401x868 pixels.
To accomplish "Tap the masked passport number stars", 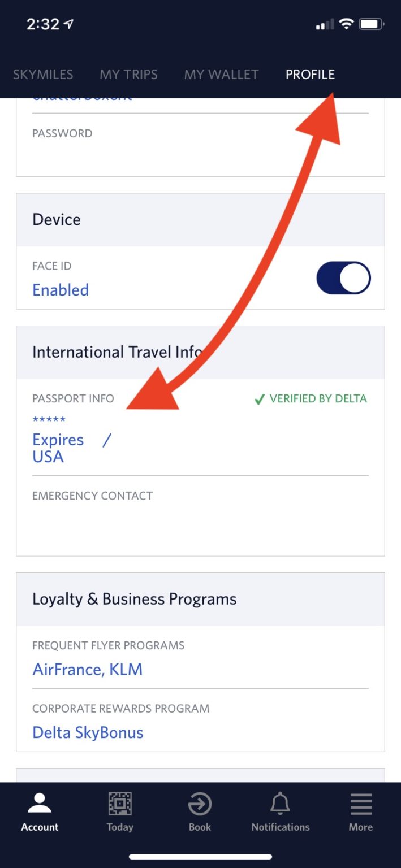I will pyautogui.click(x=49, y=419).
